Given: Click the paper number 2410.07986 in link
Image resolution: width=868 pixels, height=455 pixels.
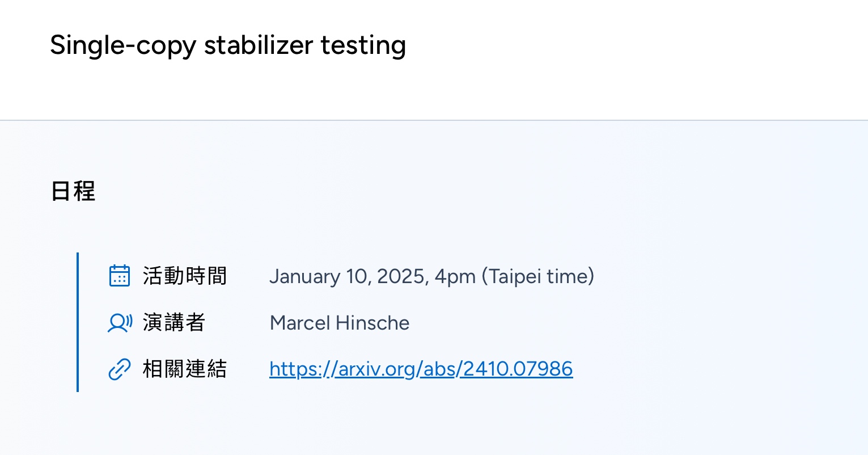Looking at the screenshot, I should (x=518, y=369).
